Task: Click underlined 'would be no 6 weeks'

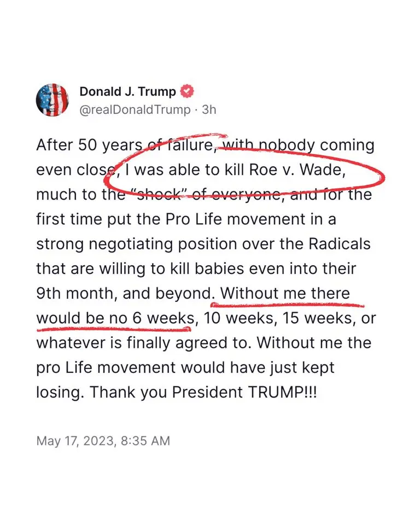Action: [115, 318]
